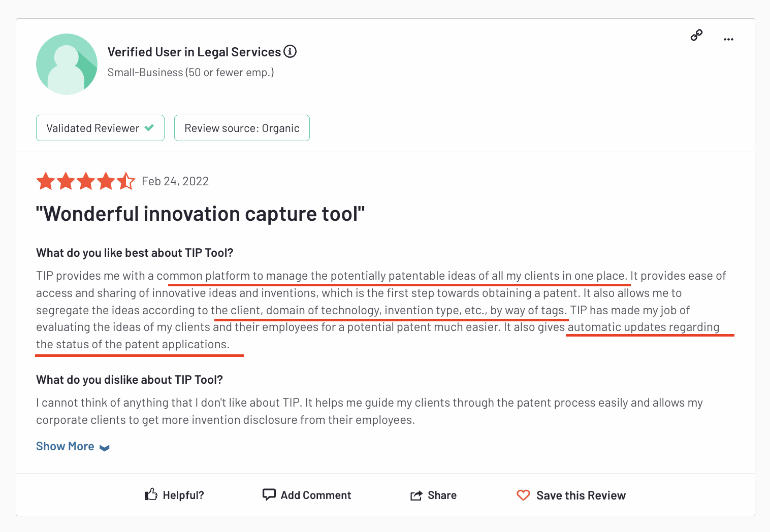
Task: Copy review link via chain icon
Action: pyautogui.click(x=696, y=35)
